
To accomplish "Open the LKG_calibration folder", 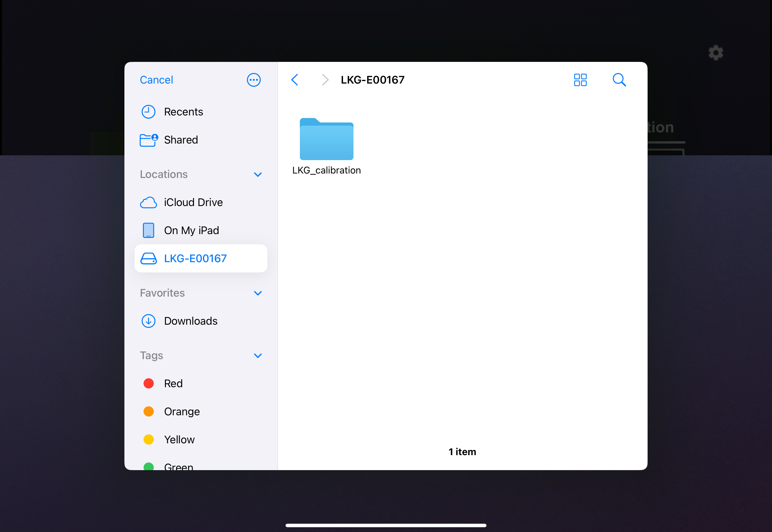I will point(326,140).
